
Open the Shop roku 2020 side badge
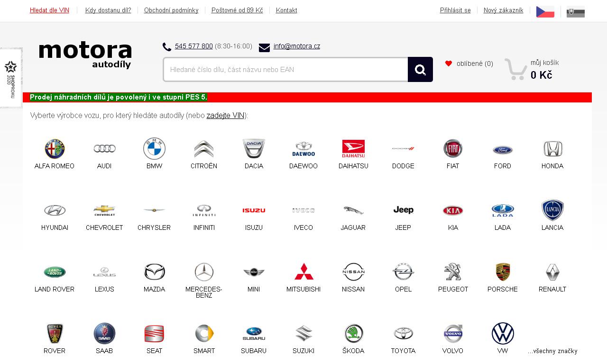(10, 78)
